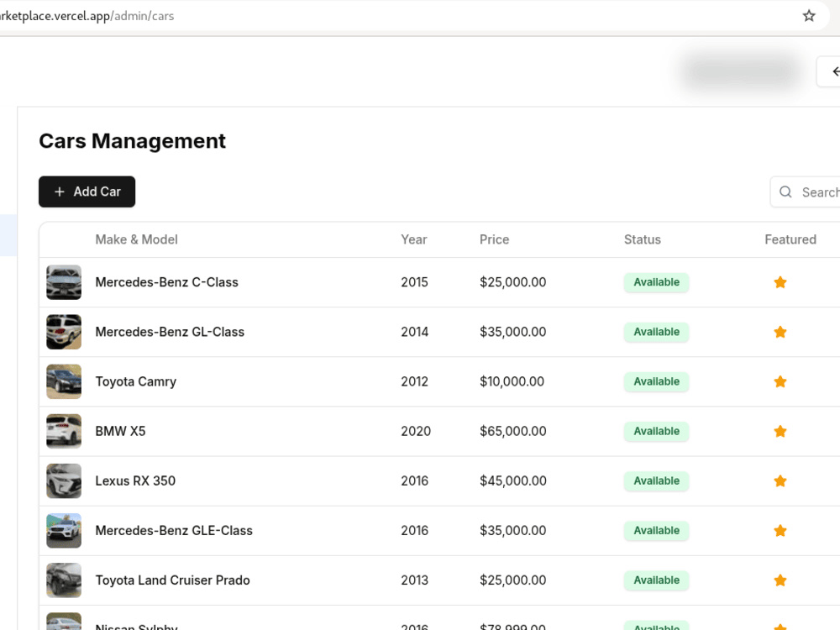Select the Toyota Land Cruiser Prado name text

point(172,580)
